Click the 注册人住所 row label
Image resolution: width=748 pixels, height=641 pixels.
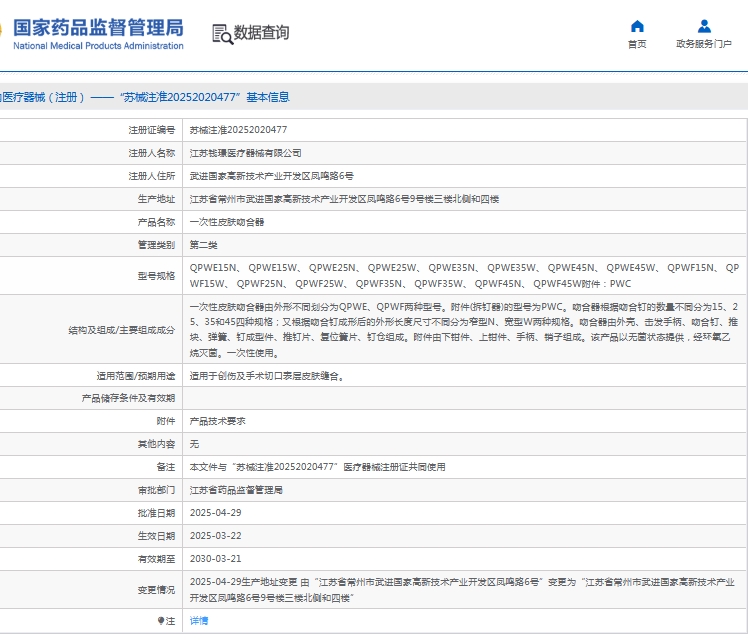[x=152, y=176]
